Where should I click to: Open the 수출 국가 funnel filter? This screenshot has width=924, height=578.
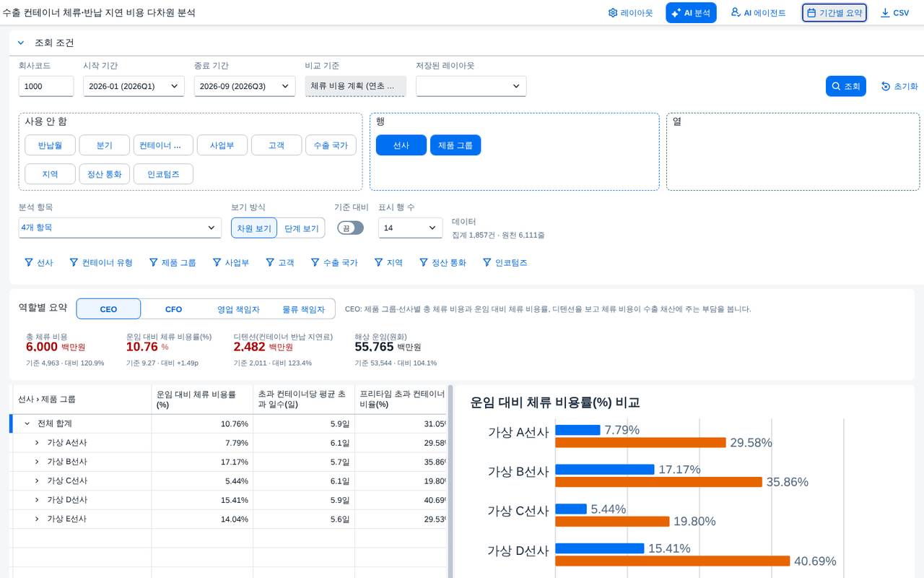point(334,263)
